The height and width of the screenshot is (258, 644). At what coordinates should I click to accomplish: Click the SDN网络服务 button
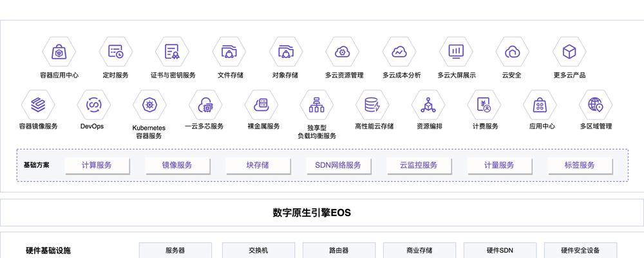pos(339,165)
